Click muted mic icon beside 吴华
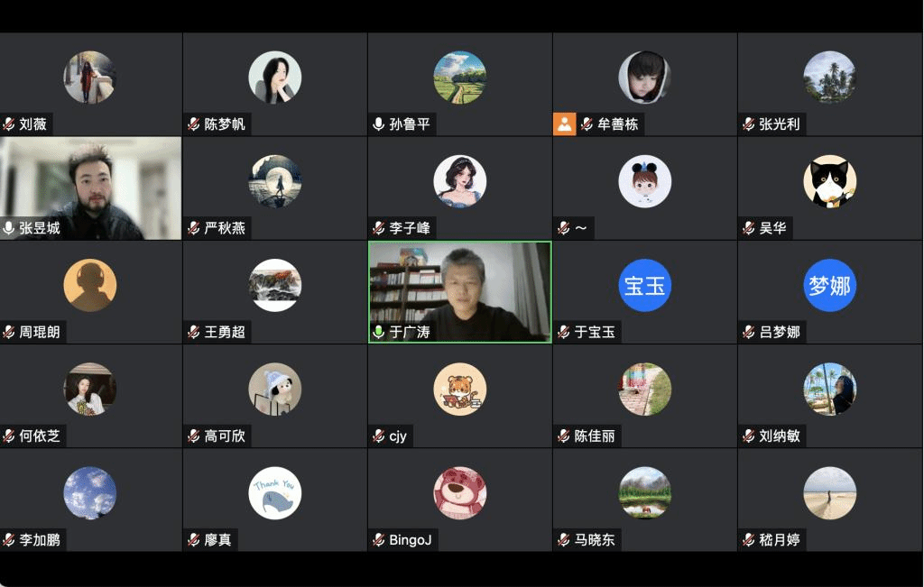Viewport: 924px width, 587px height. [x=748, y=228]
